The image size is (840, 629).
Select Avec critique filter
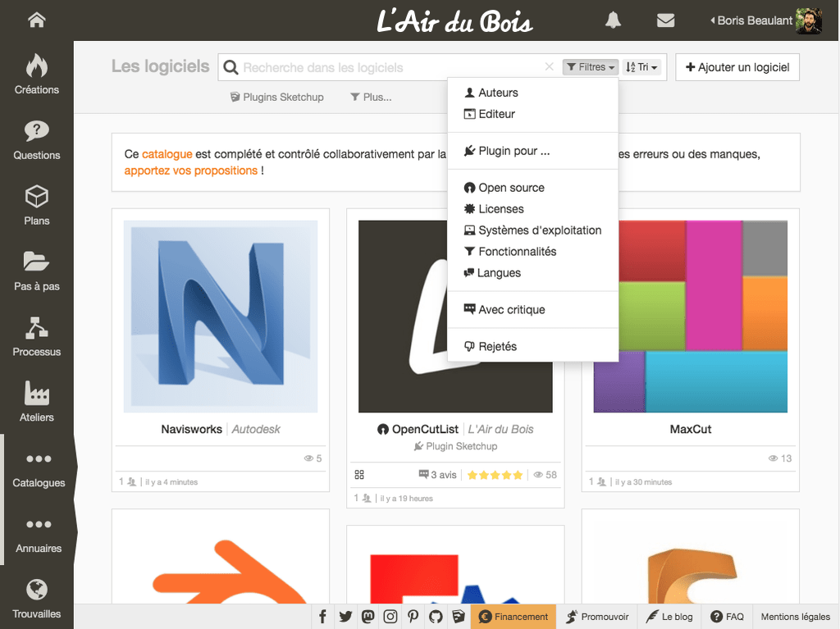533,310
